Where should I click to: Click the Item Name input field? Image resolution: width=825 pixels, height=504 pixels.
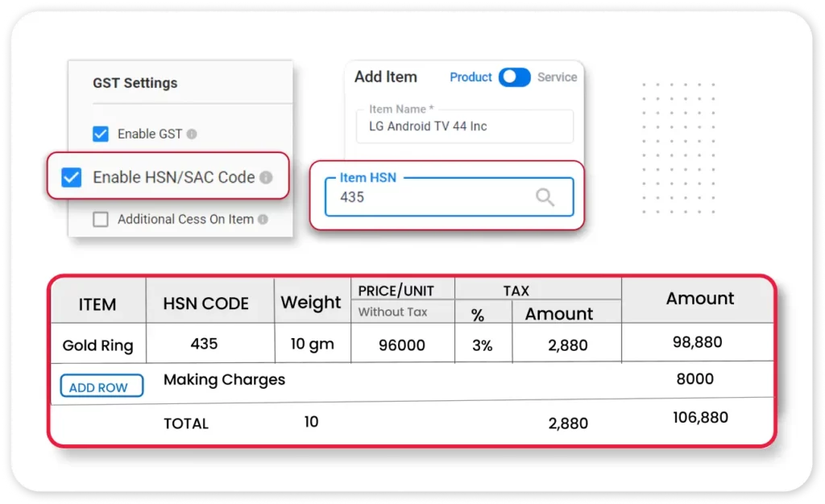(x=464, y=126)
